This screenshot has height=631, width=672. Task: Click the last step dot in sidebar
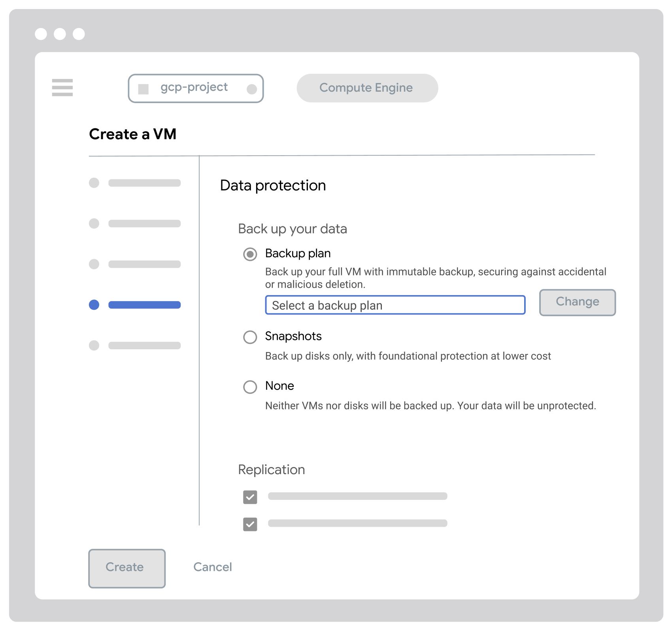(x=94, y=345)
